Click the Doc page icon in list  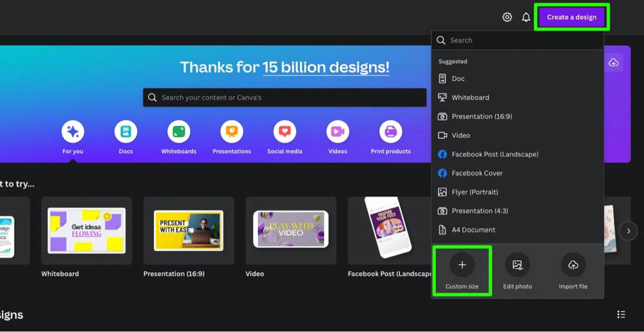click(x=442, y=78)
